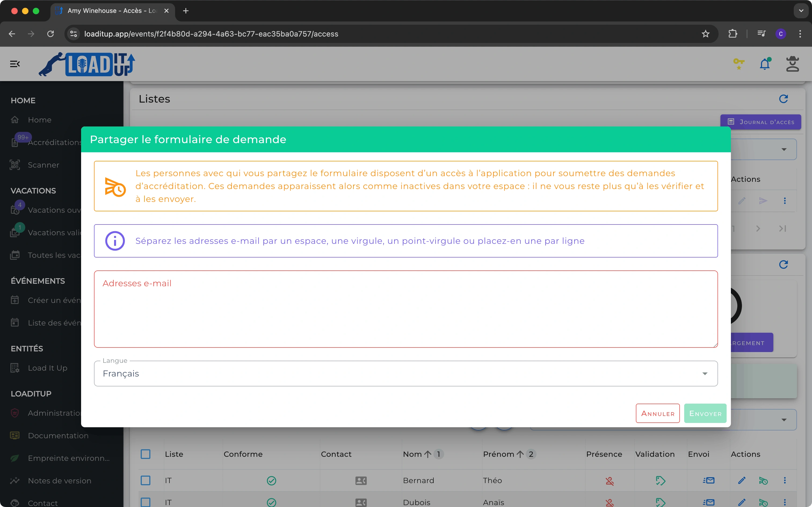
Task: Collapse the sidebar with hamburger icon
Action: (x=15, y=64)
